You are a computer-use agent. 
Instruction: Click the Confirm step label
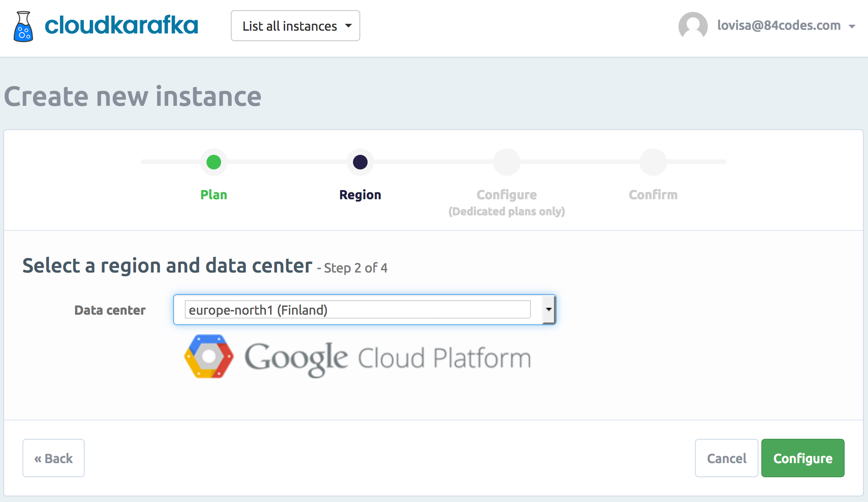[653, 195]
